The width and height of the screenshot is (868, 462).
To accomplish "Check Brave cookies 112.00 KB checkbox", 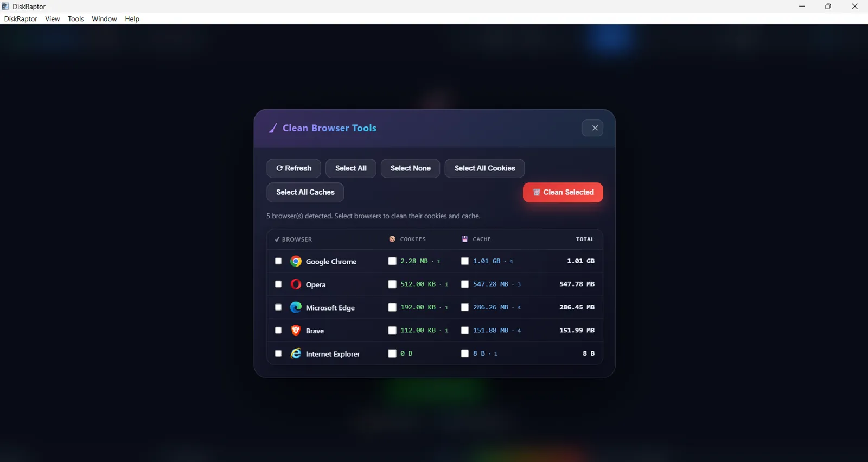I will tap(392, 330).
